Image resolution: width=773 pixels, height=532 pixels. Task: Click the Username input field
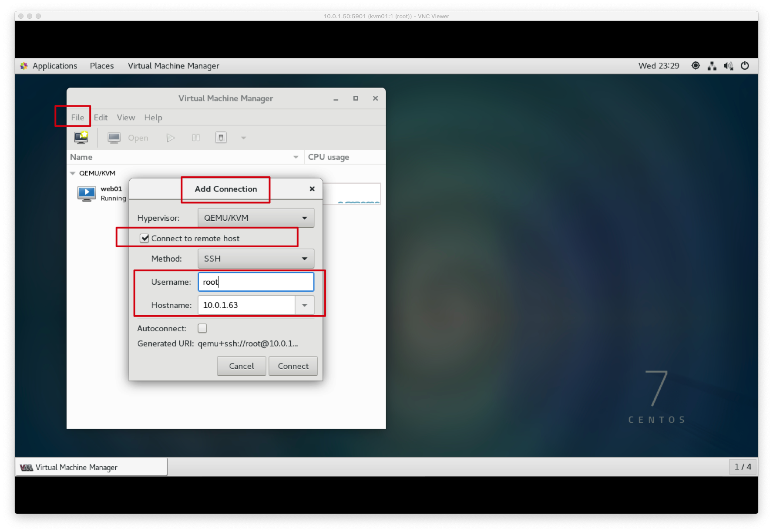(256, 282)
